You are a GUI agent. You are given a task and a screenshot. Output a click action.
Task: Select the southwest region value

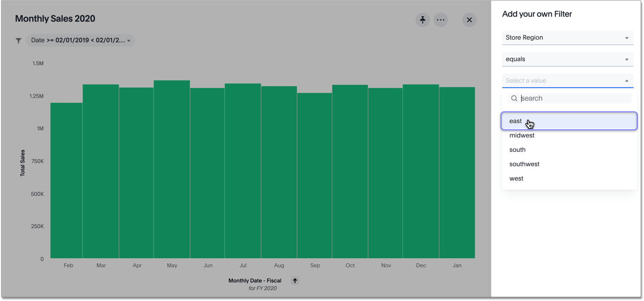click(x=524, y=164)
